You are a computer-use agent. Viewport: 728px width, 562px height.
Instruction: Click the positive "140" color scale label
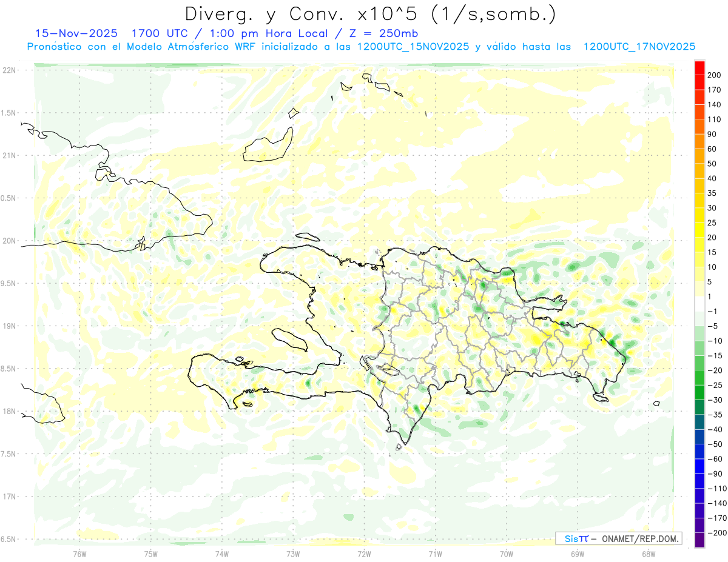pyautogui.click(x=715, y=104)
